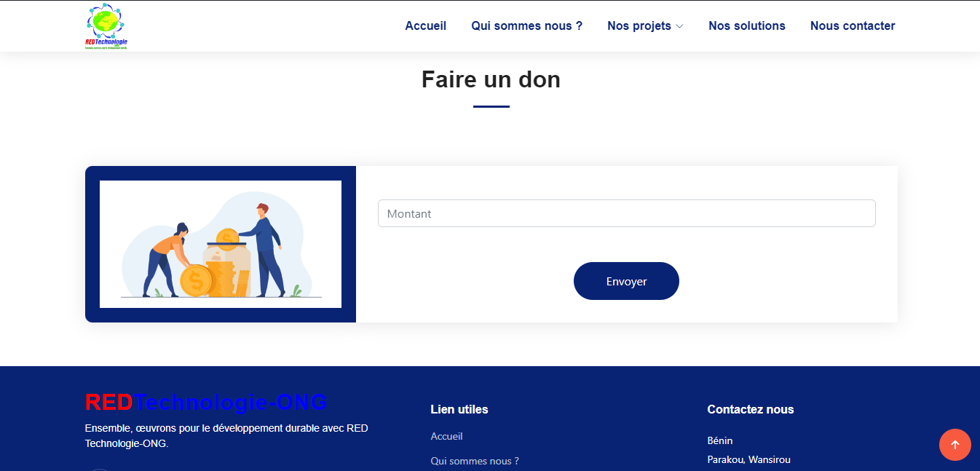Expand the Nos projets dropdown chevron
Image resolution: width=980 pixels, height=471 pixels.
680,26
